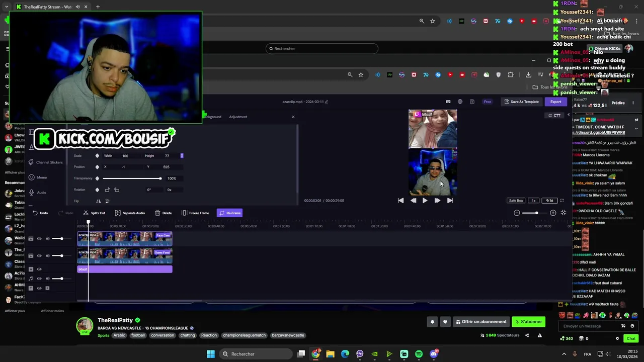Open Discord from the Windows taskbar

[x=434, y=354]
